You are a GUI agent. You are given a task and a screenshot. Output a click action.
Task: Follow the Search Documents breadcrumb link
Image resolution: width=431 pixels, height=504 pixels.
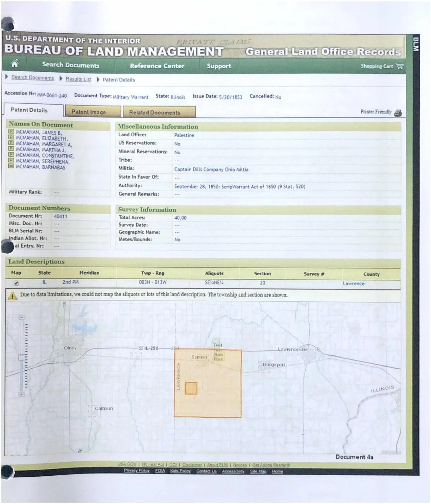[32, 77]
